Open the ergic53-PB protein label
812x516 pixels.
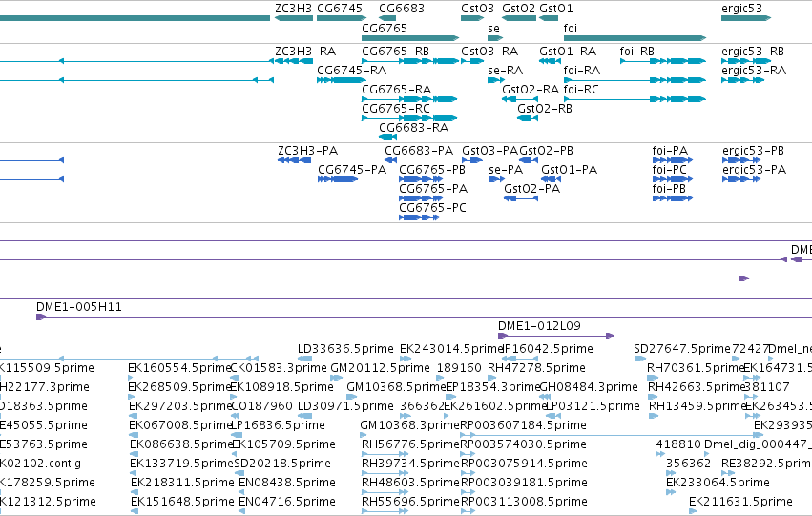coord(753,151)
